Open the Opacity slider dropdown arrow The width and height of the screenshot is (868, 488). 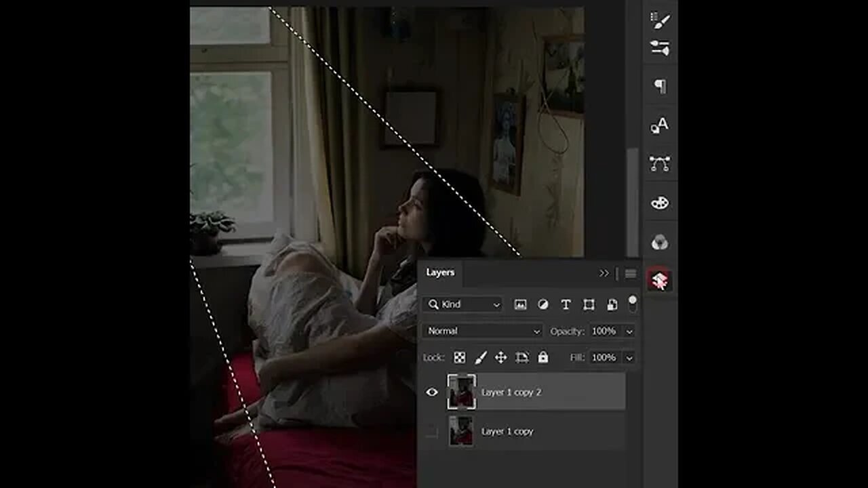click(x=629, y=331)
